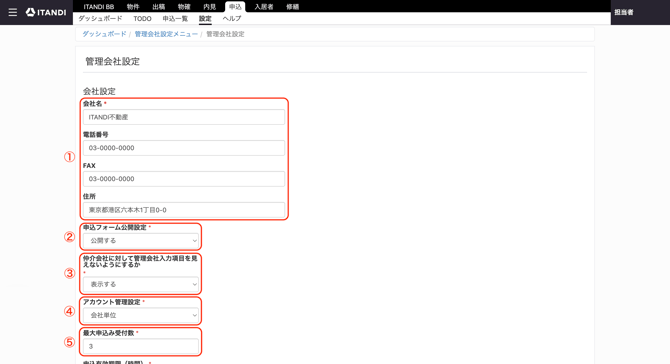Open the 担当者 user menu

coord(624,12)
